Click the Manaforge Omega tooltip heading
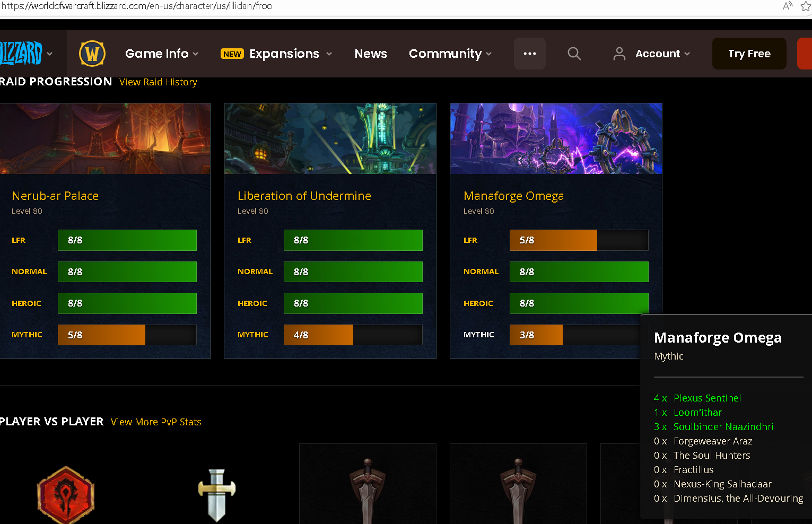 (x=718, y=338)
